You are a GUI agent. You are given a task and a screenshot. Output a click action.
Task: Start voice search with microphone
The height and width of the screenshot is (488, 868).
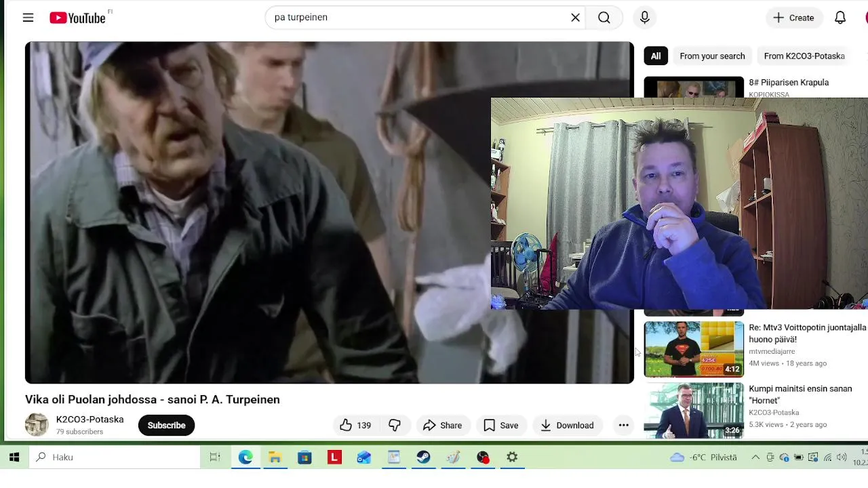pos(645,18)
